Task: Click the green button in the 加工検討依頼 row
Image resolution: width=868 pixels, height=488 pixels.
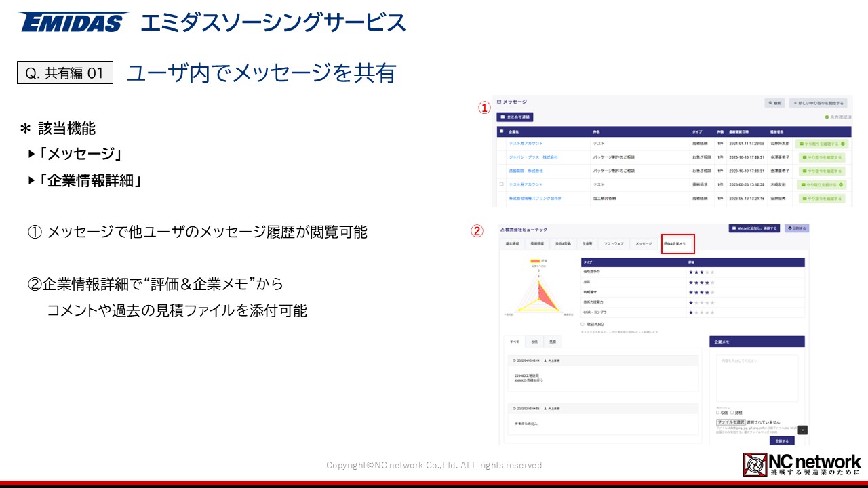Action: [821, 199]
